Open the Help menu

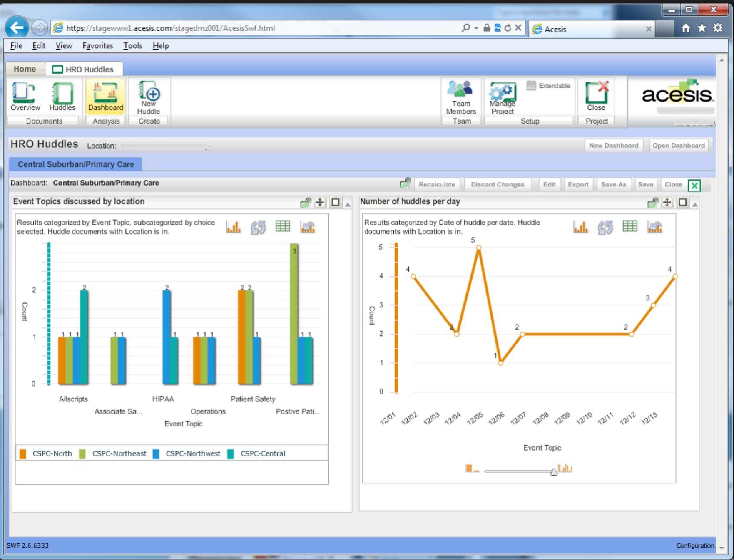(x=161, y=46)
